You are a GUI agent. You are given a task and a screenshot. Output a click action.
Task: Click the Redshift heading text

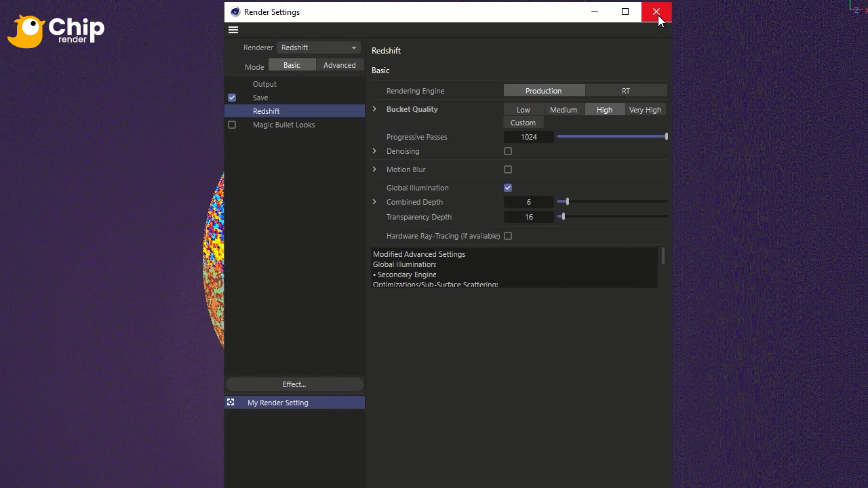(386, 51)
